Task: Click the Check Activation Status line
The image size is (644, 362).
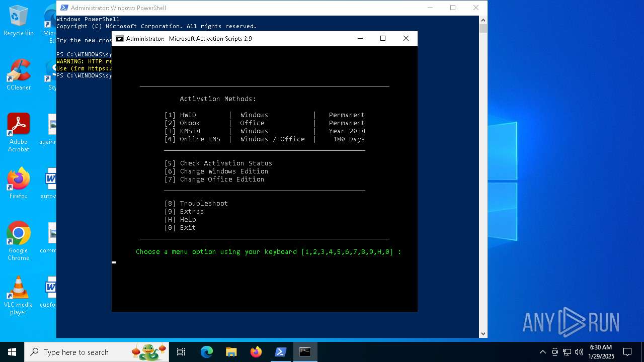Action: tap(218, 163)
